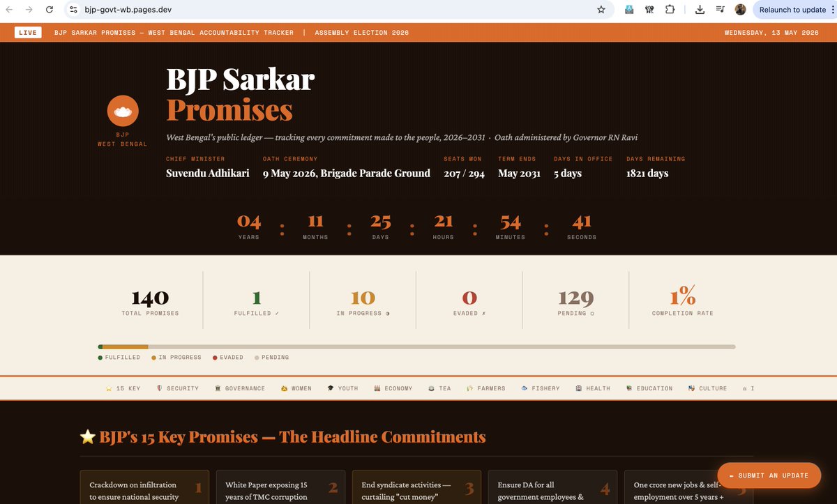Open promise card 2 White Paper
Screen dimensions: 837x504
[280, 487]
